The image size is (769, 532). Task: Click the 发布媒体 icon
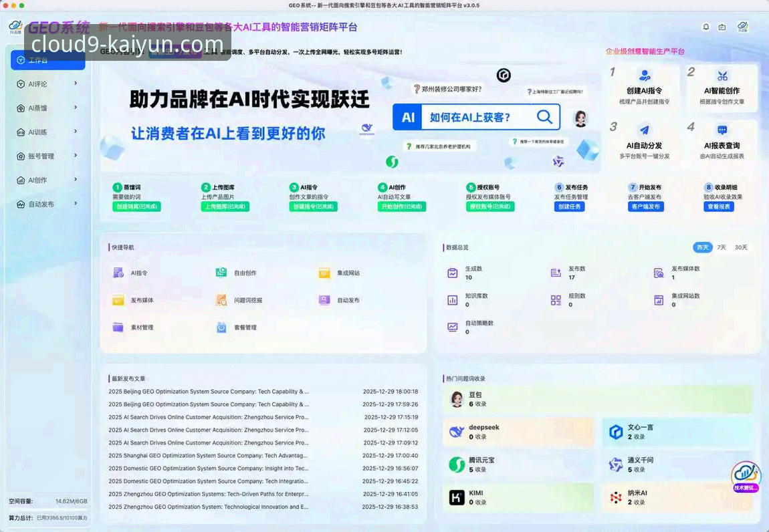pyautogui.click(x=118, y=299)
